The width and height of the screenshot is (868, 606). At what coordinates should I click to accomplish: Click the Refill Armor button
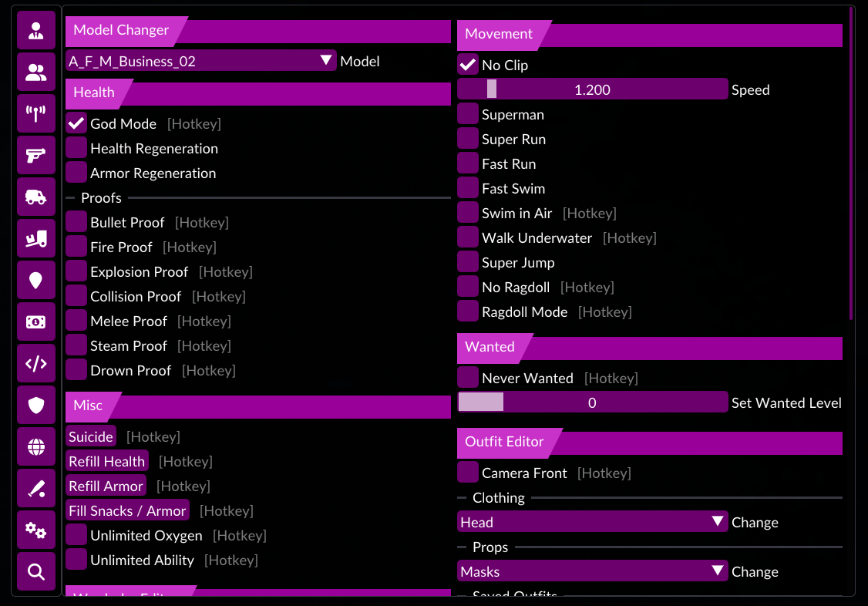(x=106, y=486)
